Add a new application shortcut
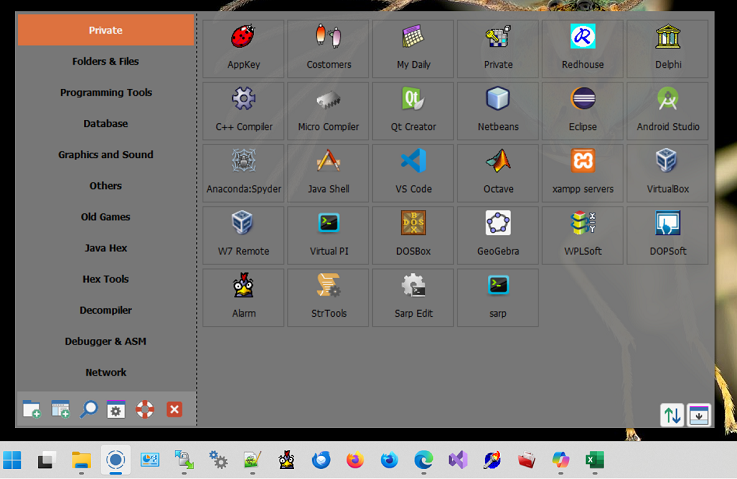Screen dimensions: 737x479 pos(60,409)
